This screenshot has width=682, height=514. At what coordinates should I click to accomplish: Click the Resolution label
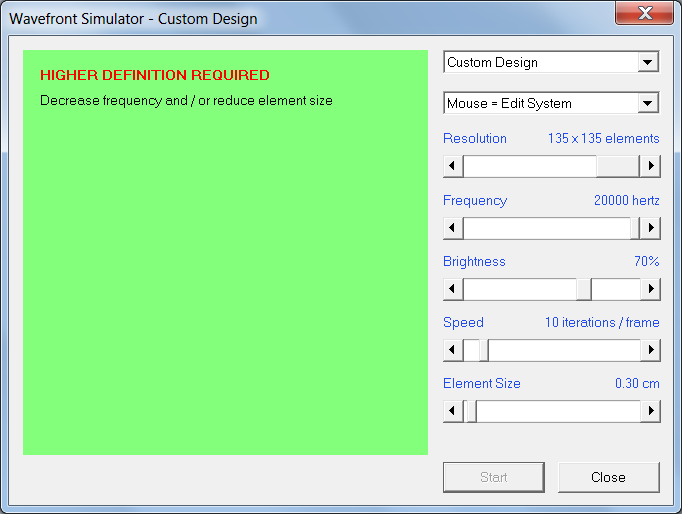475,138
